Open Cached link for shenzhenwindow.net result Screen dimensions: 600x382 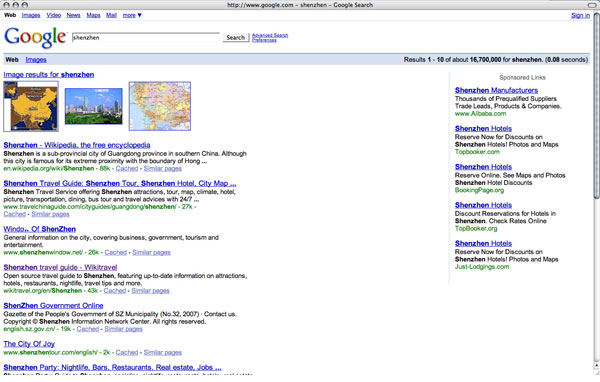pyautogui.click(x=116, y=252)
